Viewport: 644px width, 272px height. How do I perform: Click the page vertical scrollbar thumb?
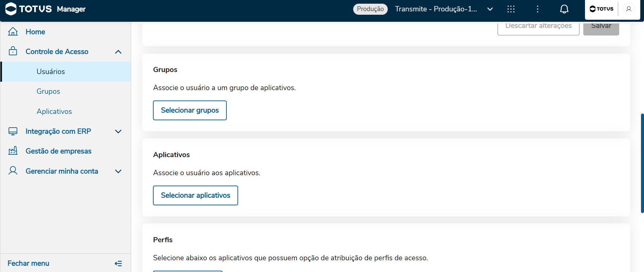point(642,163)
